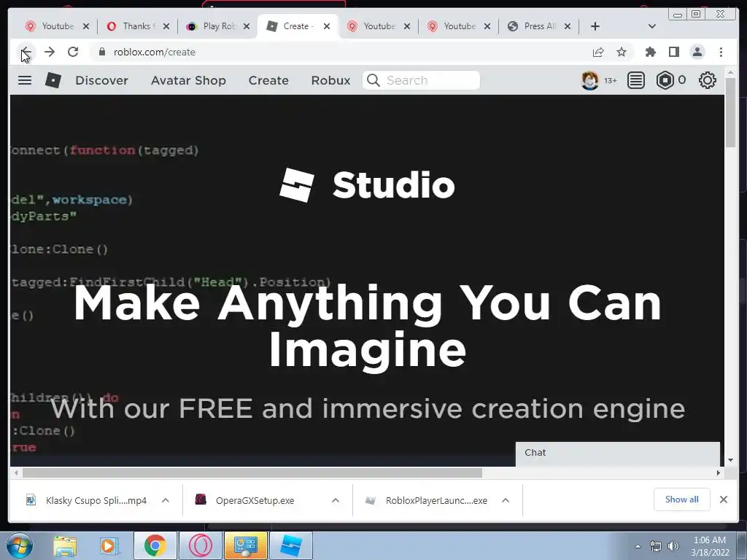Open the Roblox hamburger navigation menu

point(25,80)
